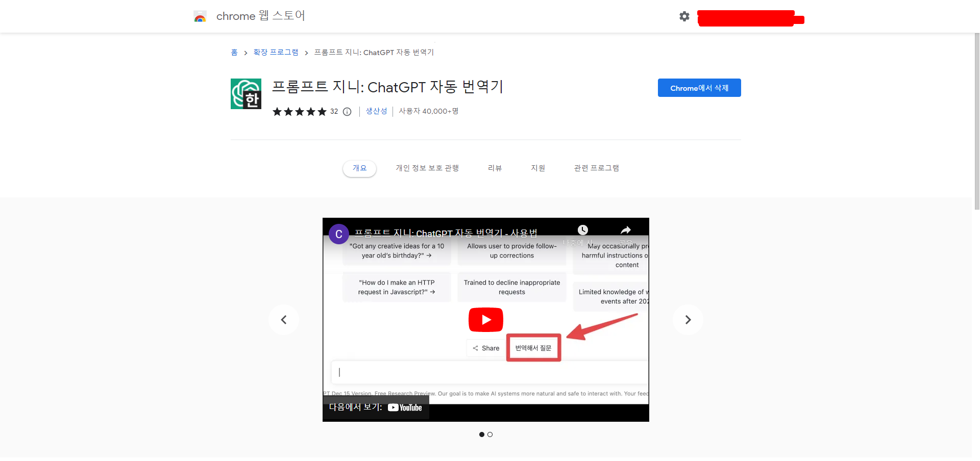Click the 홈 breadcrumb link
The image size is (980, 461).
point(234,53)
